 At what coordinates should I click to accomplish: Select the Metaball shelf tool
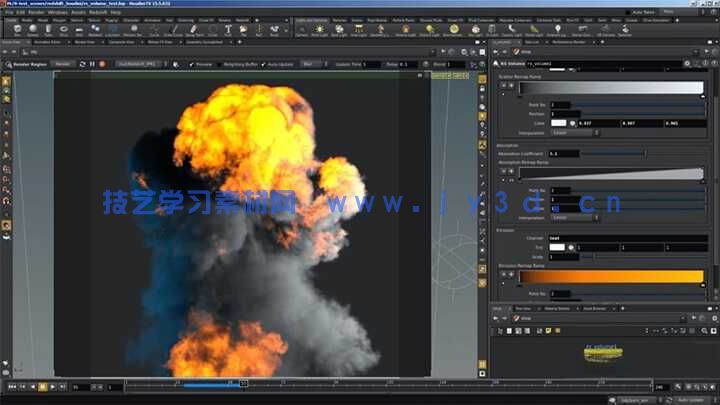95,30
